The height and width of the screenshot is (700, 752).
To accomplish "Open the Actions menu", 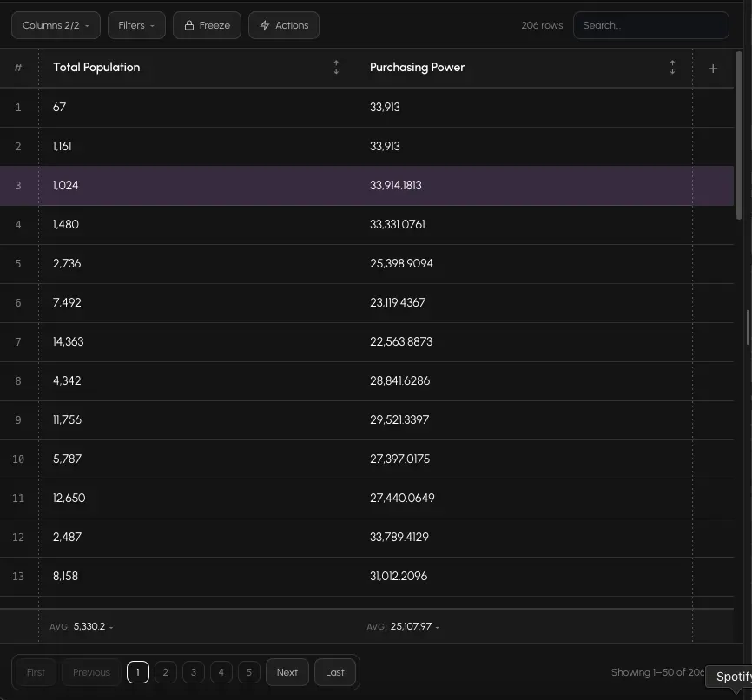I will [x=283, y=25].
